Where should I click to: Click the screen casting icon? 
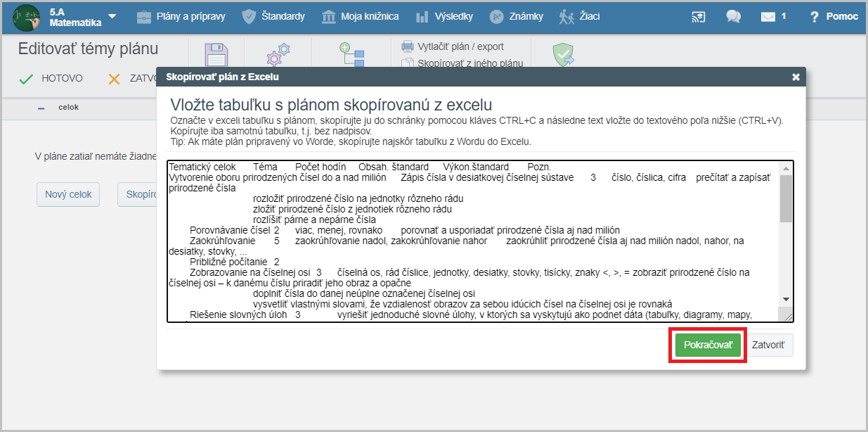[x=699, y=17]
